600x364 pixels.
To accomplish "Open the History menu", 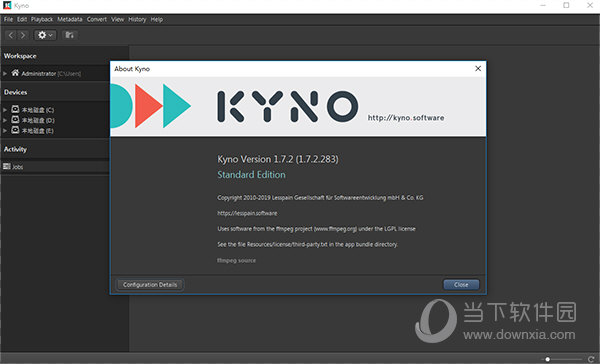I will coord(137,19).
